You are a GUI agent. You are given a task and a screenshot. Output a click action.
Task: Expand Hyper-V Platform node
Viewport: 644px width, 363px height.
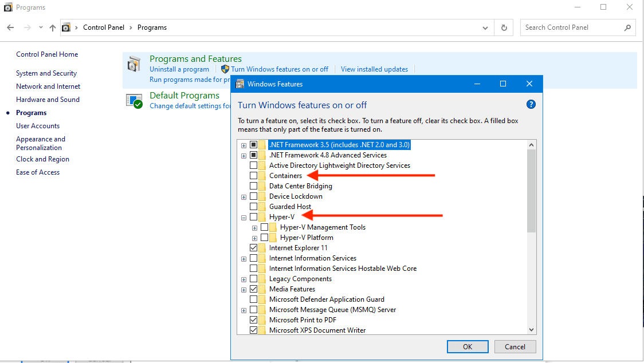[x=254, y=238]
